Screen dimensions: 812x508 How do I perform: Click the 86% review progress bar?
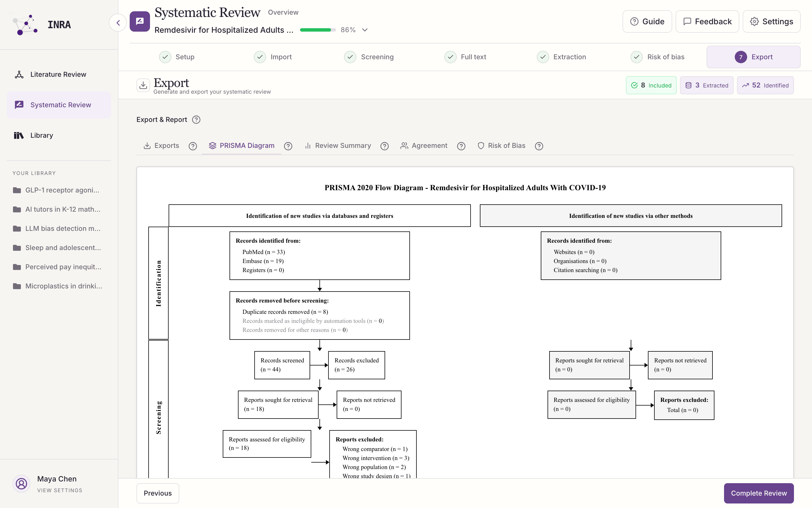click(318, 30)
